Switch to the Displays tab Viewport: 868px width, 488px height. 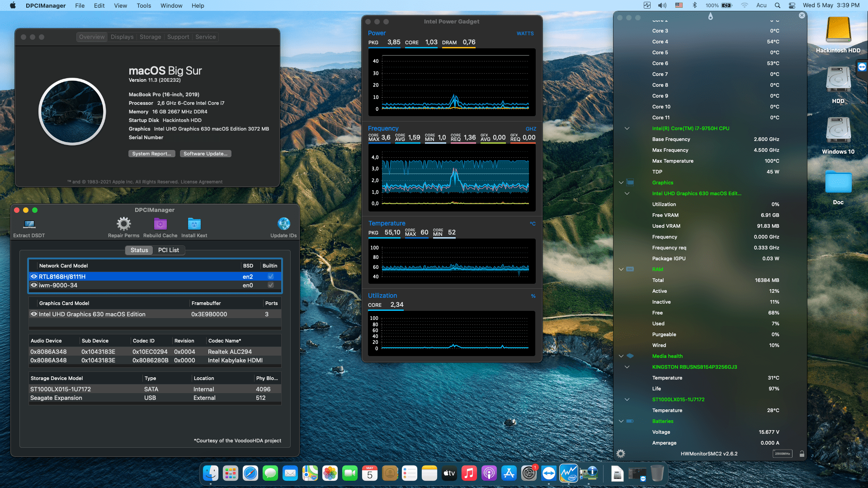122,37
